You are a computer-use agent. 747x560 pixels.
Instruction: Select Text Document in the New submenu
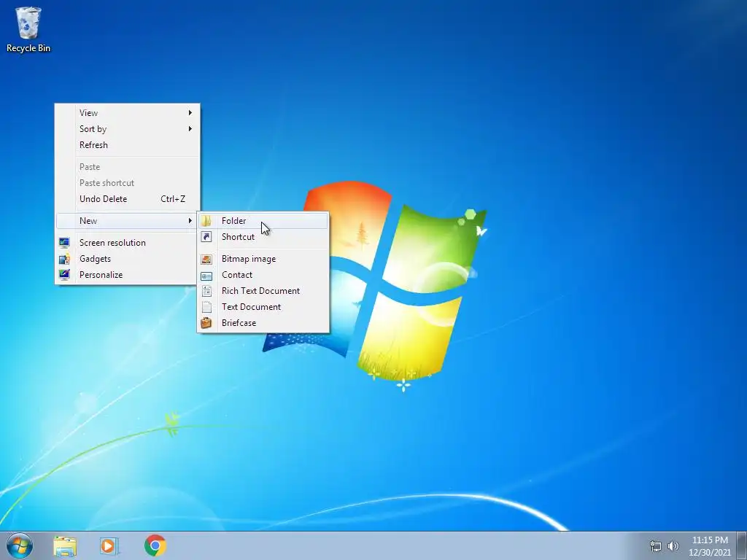263,307
